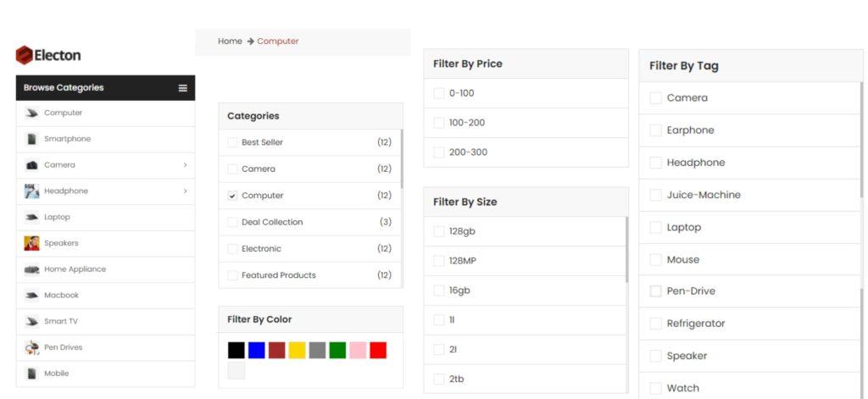Click the Home Appliance icon in sidebar
The height and width of the screenshot is (399, 868).
pyautogui.click(x=31, y=269)
